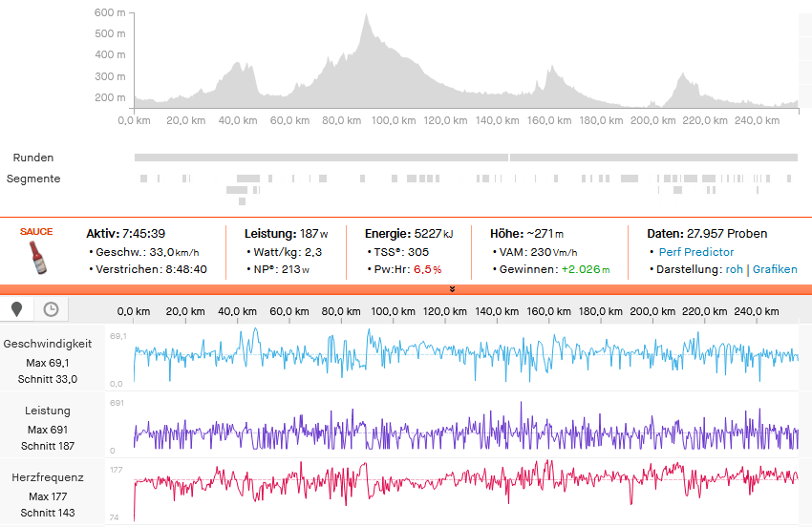
Task: Click the Aktiv time 7:45:39 stat
Action: [x=125, y=234]
